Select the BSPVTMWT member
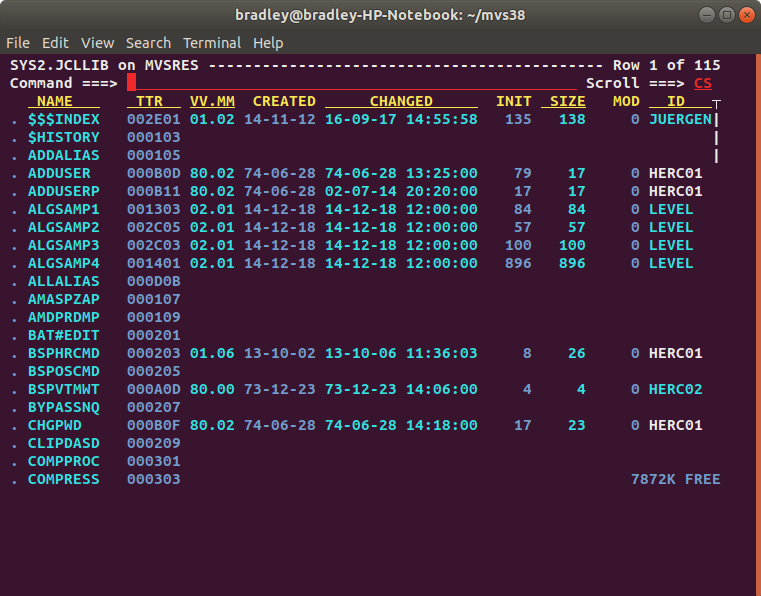761x596 pixels. tap(64, 389)
